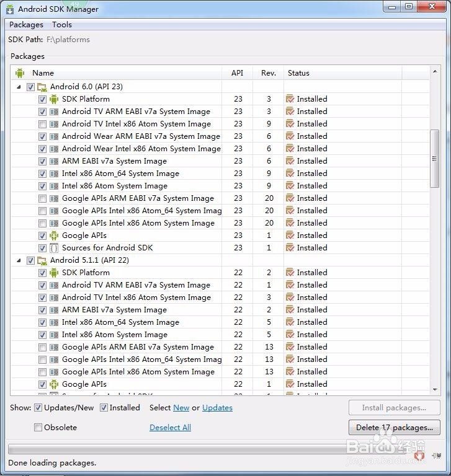The image size is (451, 476).
Task: Check Google APIs ARM EABI v7a System Image API 23
Action: tap(42, 198)
